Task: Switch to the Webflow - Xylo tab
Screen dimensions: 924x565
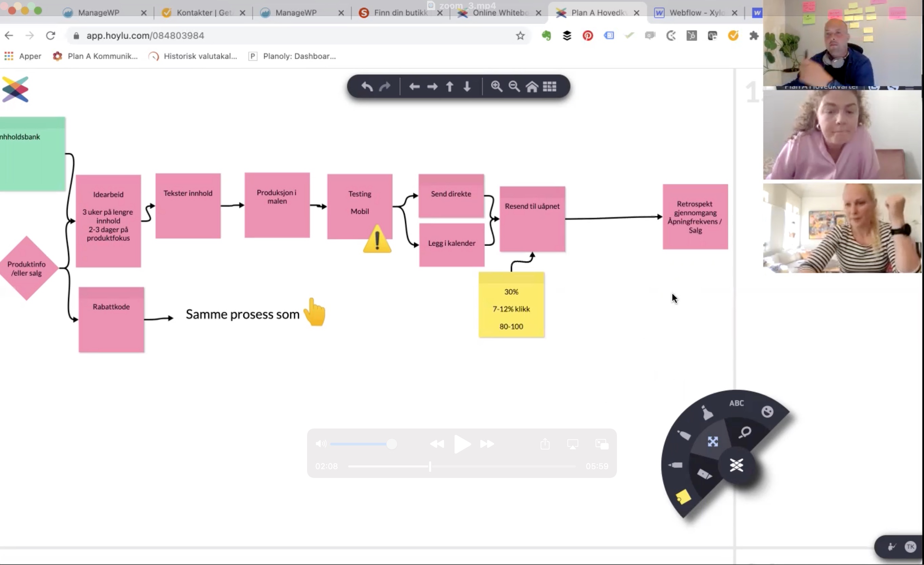Action: click(696, 13)
